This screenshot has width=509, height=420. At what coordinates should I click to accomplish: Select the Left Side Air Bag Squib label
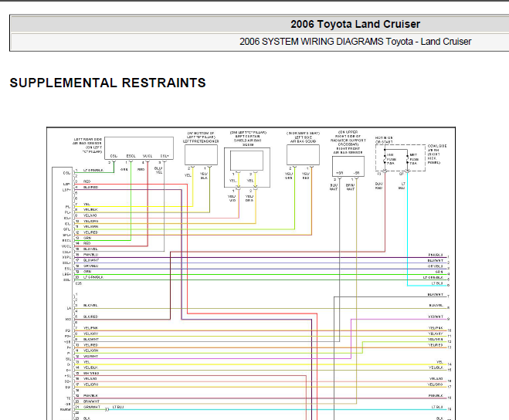tap(303, 137)
